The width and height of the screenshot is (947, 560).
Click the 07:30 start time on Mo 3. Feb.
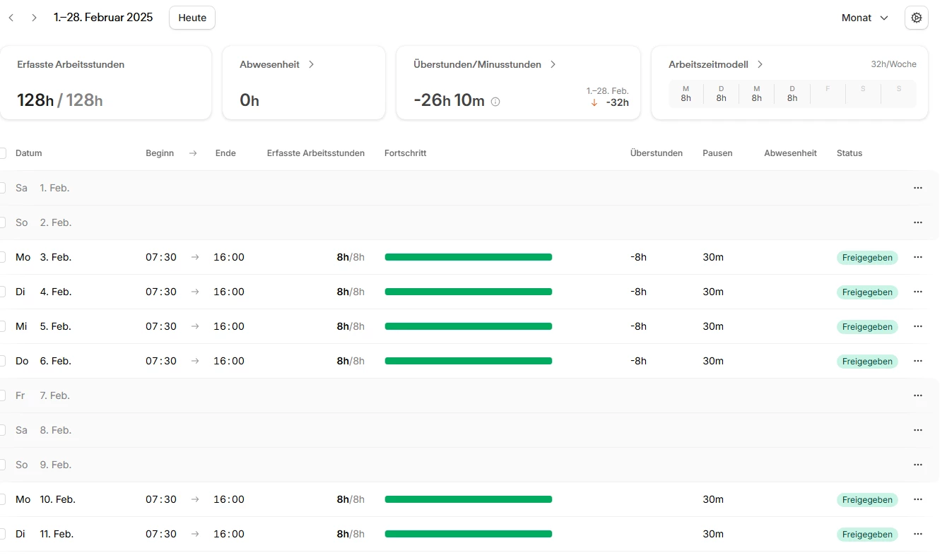tap(161, 257)
